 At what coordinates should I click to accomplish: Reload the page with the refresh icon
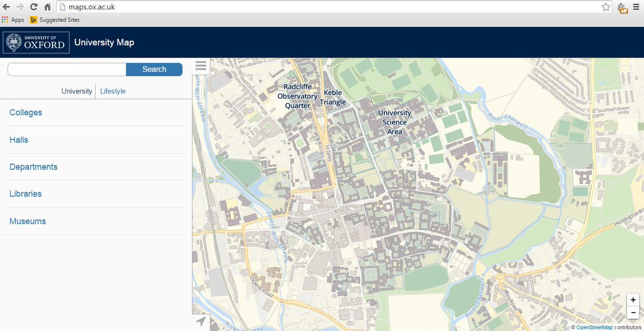click(34, 7)
